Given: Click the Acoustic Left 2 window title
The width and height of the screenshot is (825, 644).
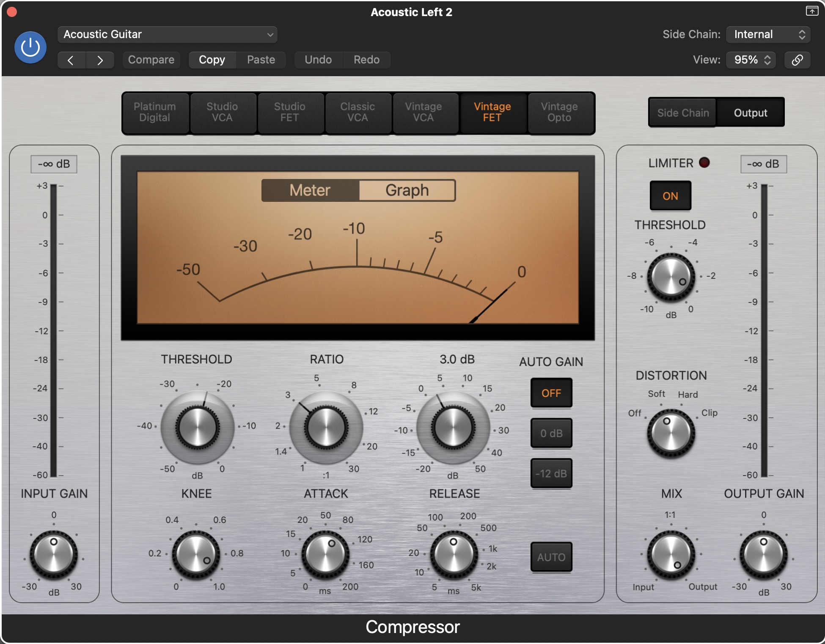Looking at the screenshot, I should 412,12.
